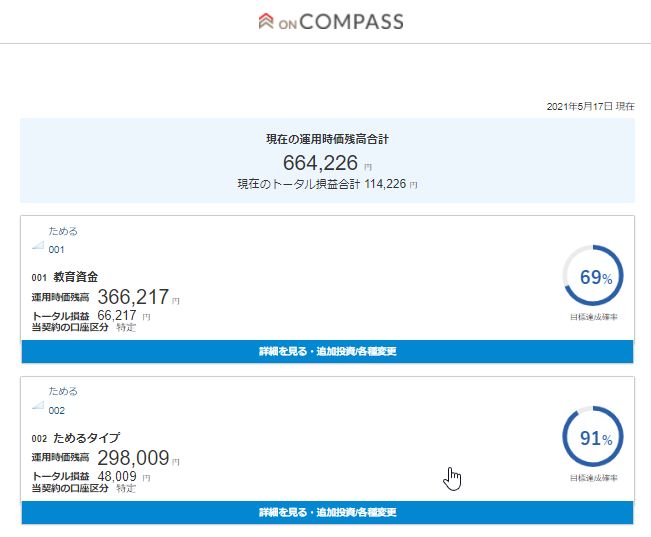
Task: Open details button for 教育資金 plan
Action: pyautogui.click(x=327, y=351)
